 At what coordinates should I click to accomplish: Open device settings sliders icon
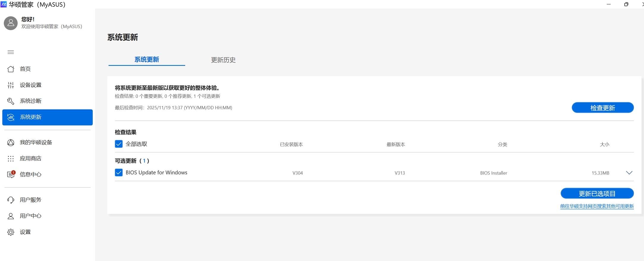coord(11,85)
